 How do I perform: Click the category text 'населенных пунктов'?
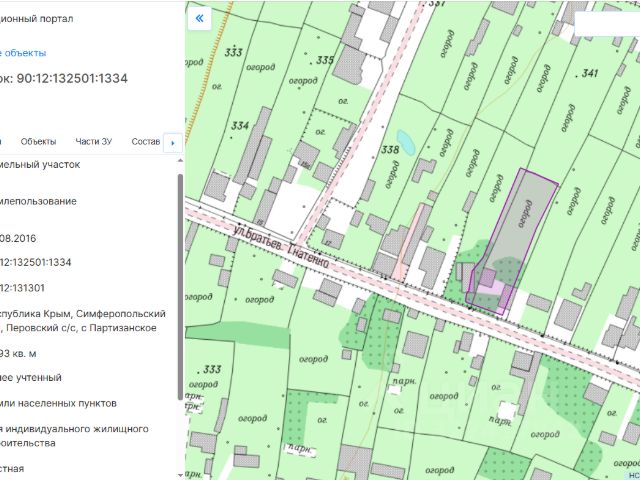66,403
